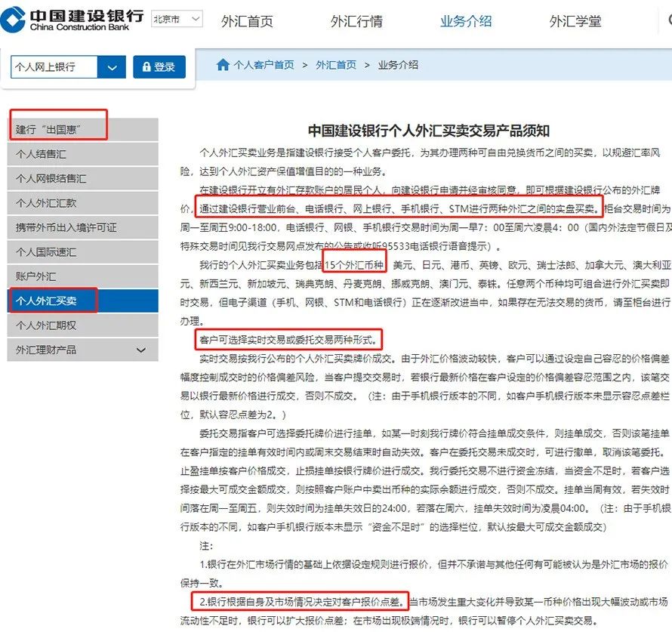Open the search magnifier at top right
Image resolution: width=672 pixels, height=632 pixels.
(x=667, y=22)
